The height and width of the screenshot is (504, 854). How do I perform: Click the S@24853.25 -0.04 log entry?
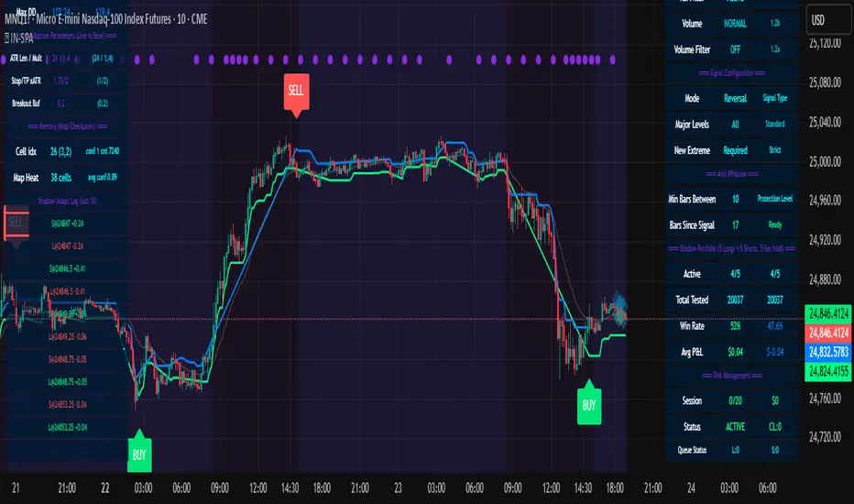point(68,404)
